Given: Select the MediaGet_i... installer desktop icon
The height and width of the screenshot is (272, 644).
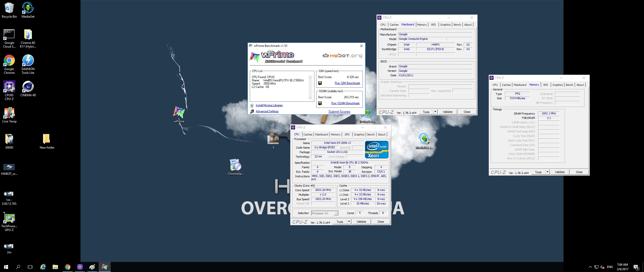Looking at the screenshot, I should (x=424, y=141).
